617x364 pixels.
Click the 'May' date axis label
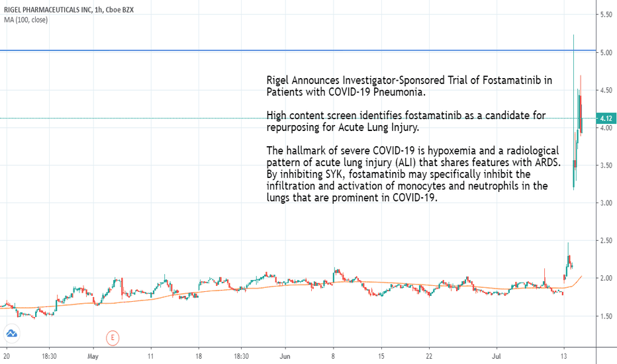[x=93, y=357]
